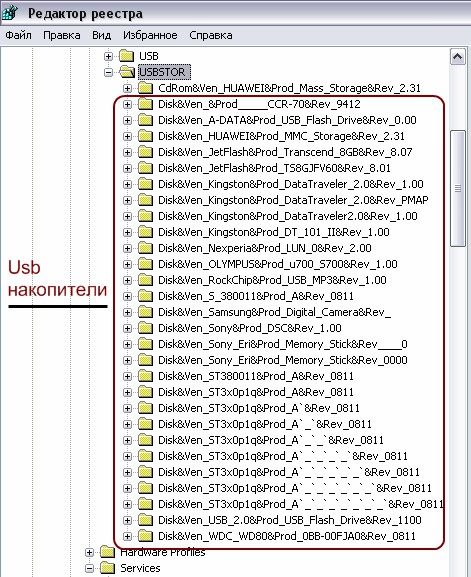Click the Services folder icon

click(x=107, y=568)
